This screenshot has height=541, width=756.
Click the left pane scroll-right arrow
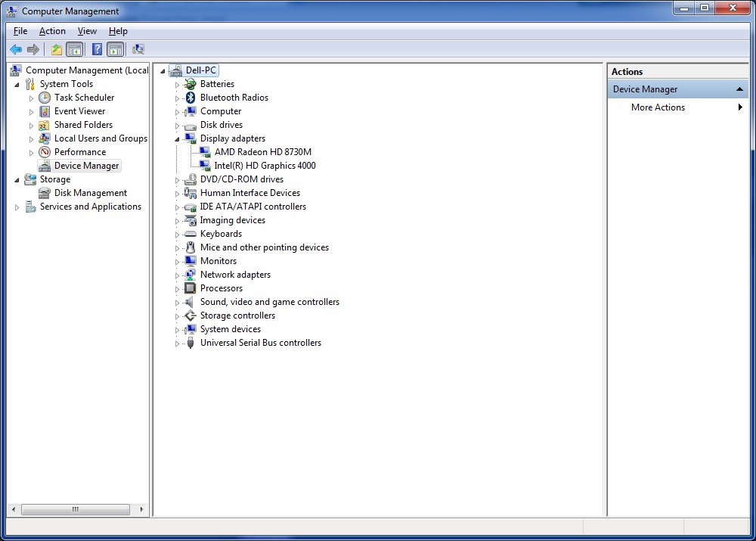click(142, 509)
